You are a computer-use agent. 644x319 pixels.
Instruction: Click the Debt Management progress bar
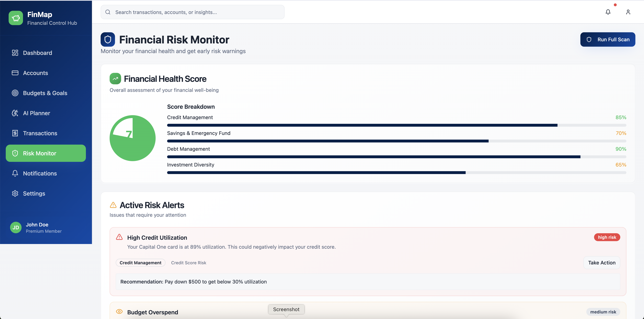397,157
